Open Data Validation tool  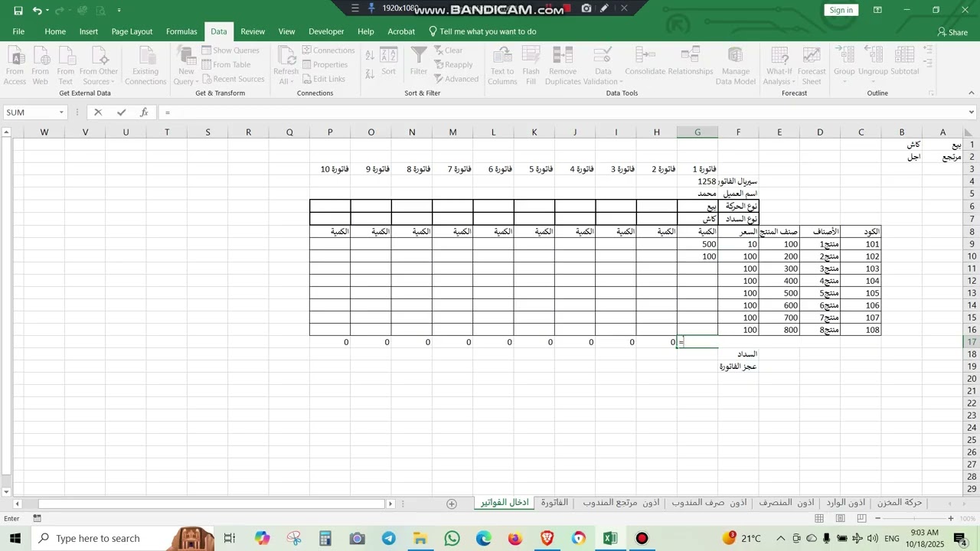tap(603, 67)
